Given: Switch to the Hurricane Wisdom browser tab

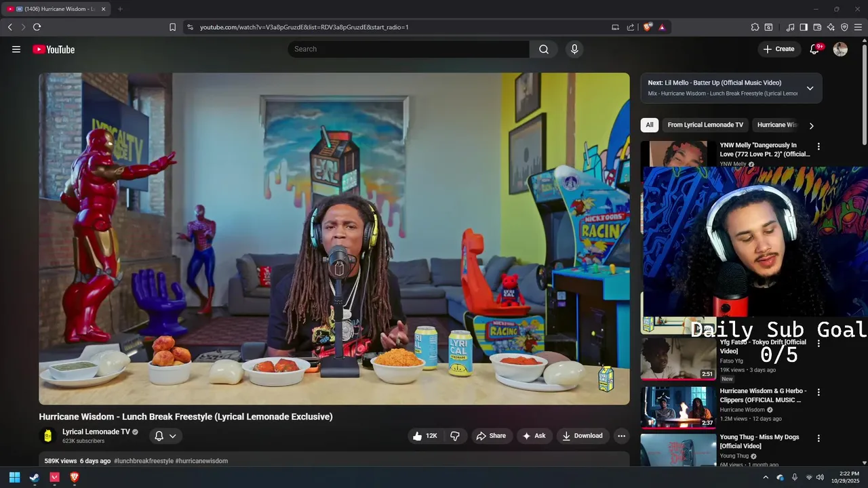Looking at the screenshot, I should (56, 9).
